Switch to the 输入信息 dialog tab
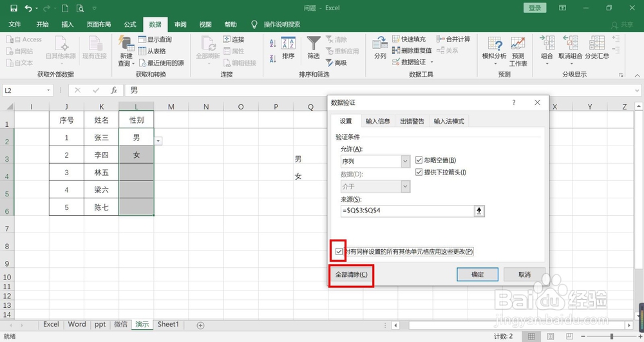Screen dimensions: 644x342 [x=378, y=121]
